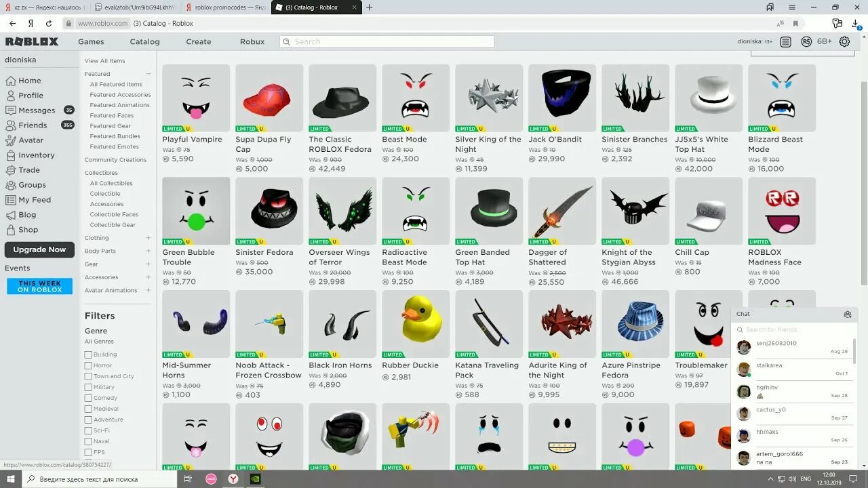Expand the Avatar Animations category

(x=148, y=290)
